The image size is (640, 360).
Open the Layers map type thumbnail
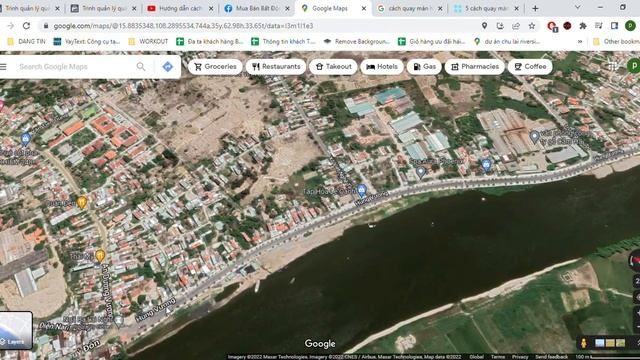[16, 331]
